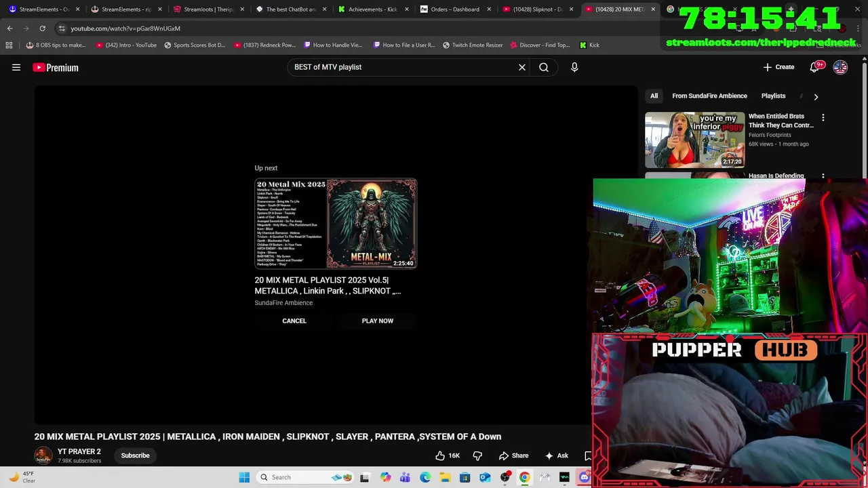The image size is (868, 488).
Task: Select the Playlists filter chip
Action: coord(773,96)
